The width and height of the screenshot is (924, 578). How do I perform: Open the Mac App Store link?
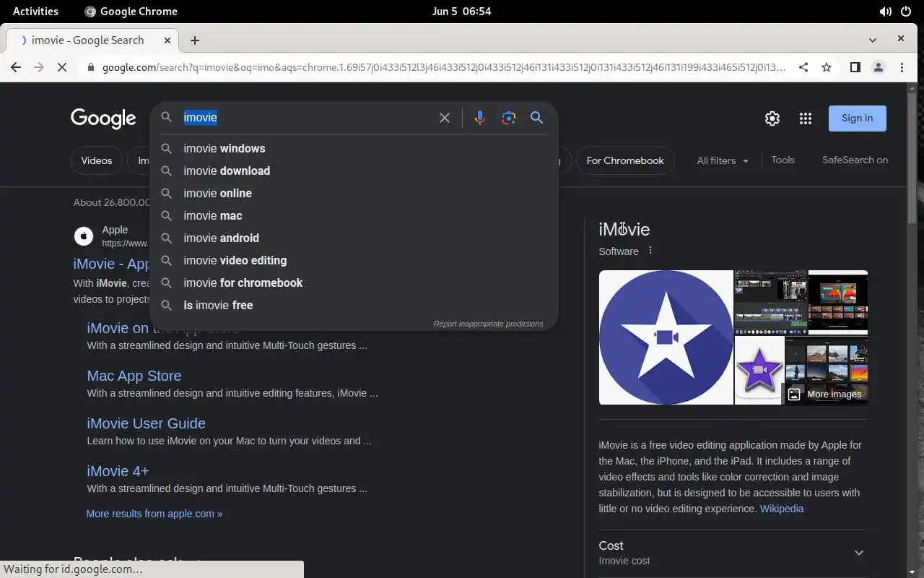134,376
